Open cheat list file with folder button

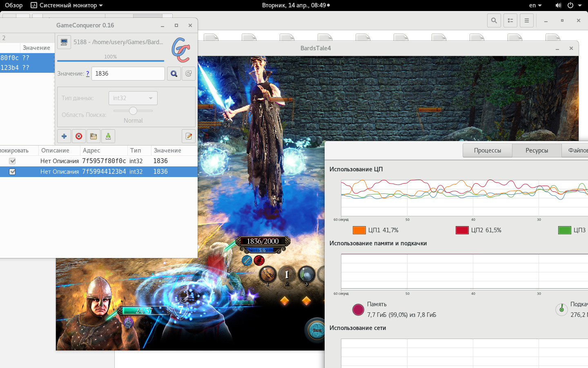click(94, 136)
